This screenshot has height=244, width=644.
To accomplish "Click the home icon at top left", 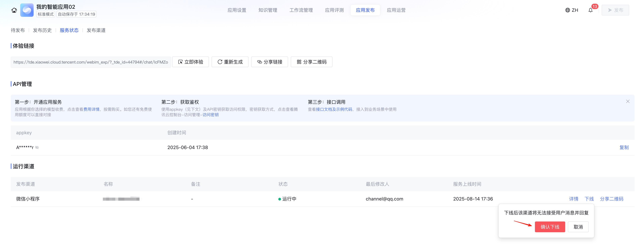I will pyautogui.click(x=14, y=10).
